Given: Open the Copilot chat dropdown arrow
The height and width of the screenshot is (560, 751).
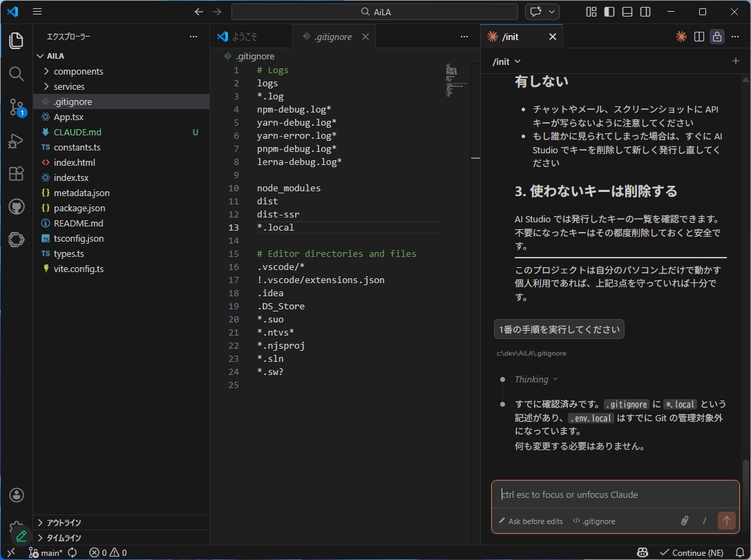Looking at the screenshot, I should [552, 12].
